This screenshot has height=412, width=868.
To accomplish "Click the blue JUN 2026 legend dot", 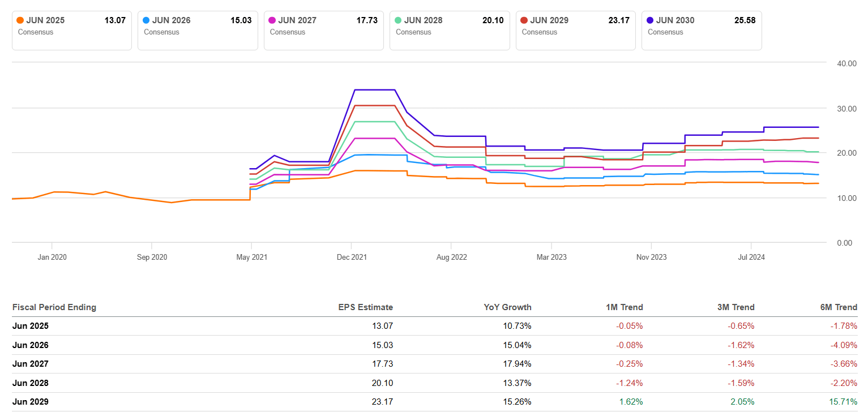I will [147, 20].
